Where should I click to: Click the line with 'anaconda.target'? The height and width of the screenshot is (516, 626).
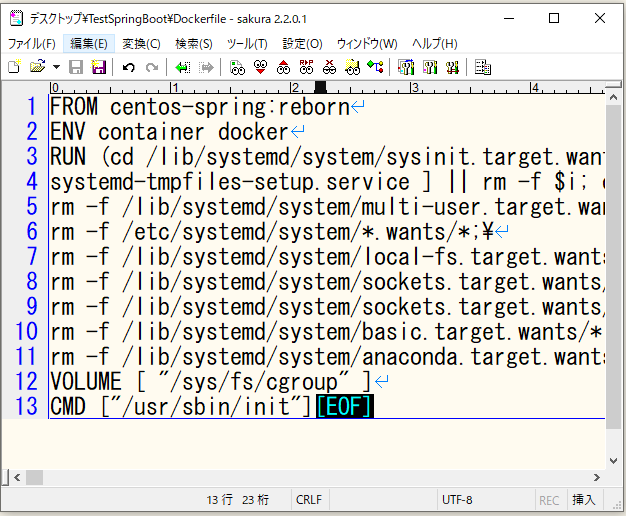(327, 357)
